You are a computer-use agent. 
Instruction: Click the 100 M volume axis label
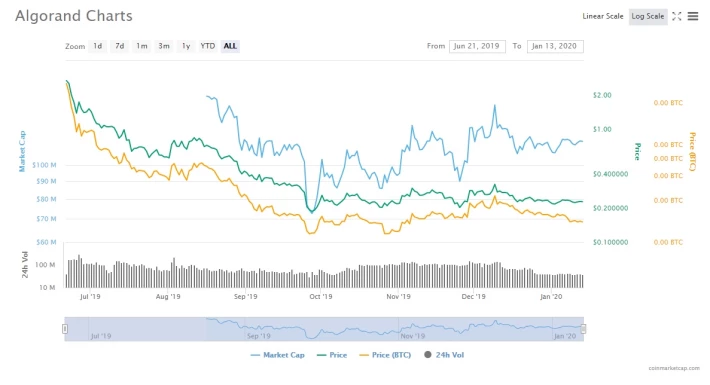pos(45,265)
